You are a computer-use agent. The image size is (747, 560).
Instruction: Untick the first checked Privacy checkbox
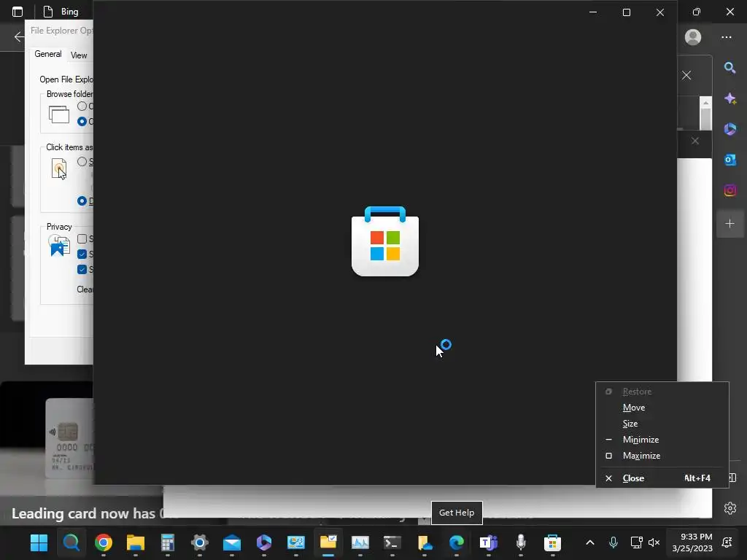(82, 254)
